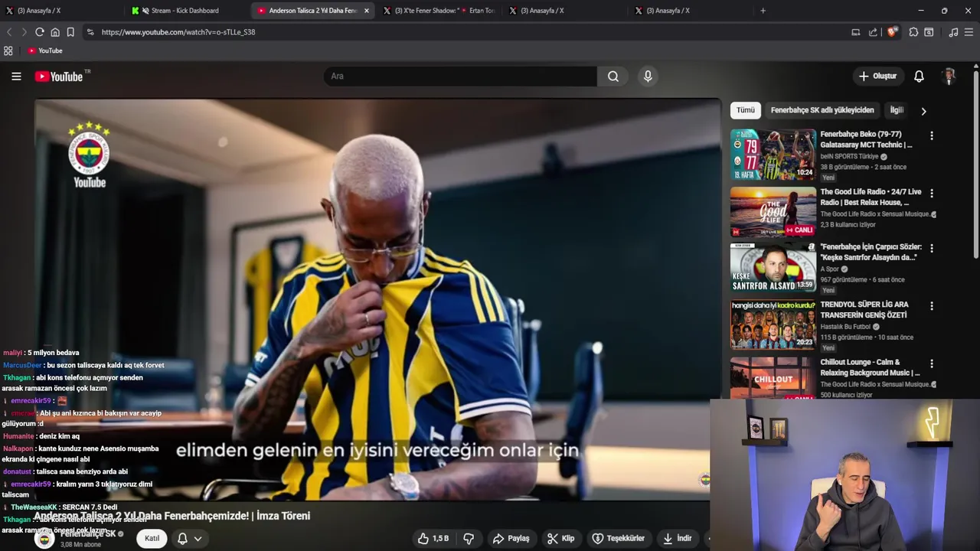Select the İlgili filter chip

pyautogui.click(x=897, y=110)
